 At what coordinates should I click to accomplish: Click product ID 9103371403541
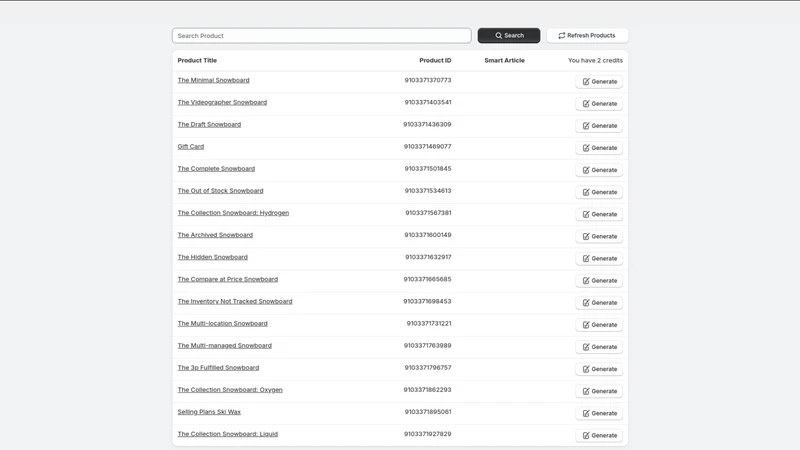[428, 102]
